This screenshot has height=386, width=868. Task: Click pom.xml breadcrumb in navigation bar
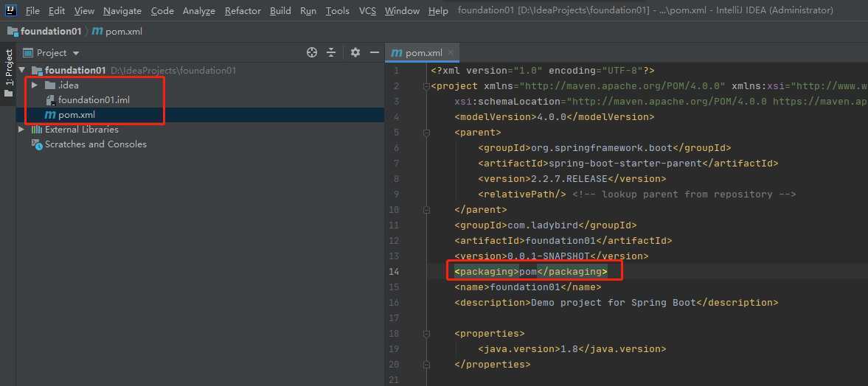pos(117,32)
